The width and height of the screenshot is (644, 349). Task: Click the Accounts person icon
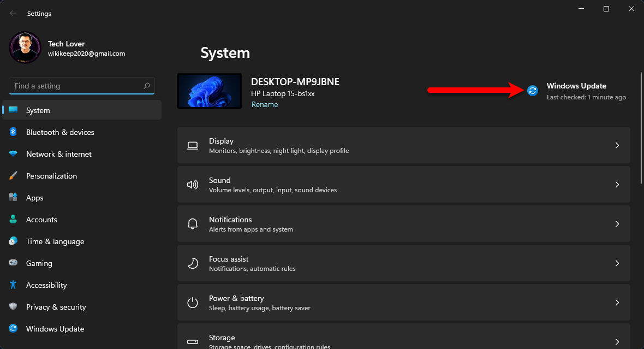click(x=13, y=219)
